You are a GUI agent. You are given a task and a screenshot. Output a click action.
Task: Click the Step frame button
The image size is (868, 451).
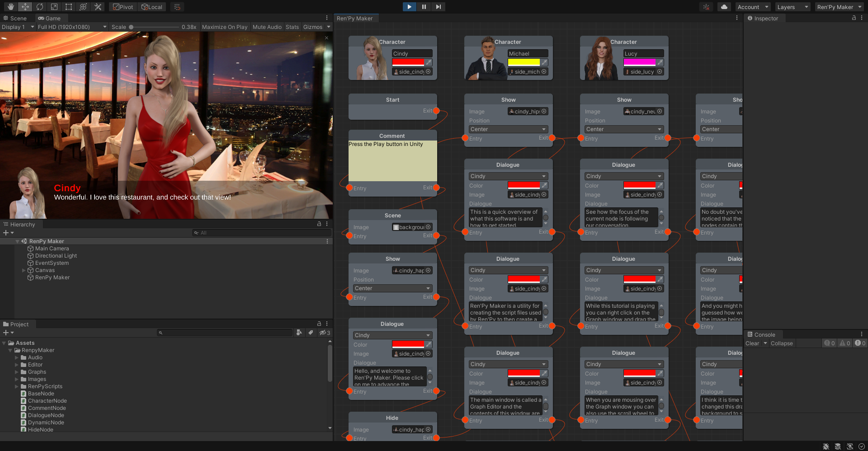point(438,7)
